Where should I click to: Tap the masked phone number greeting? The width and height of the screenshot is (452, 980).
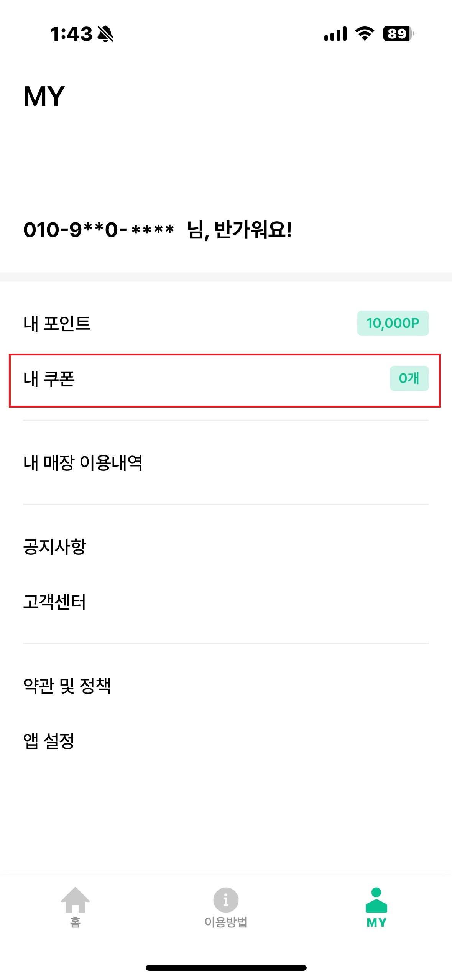click(157, 230)
